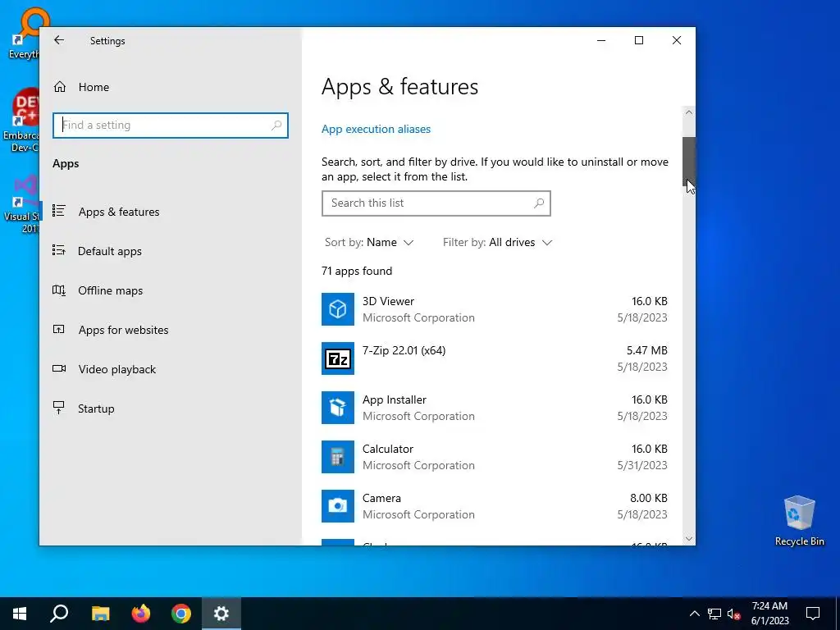
Task: Click the 71 apps found text
Action: coord(357,271)
